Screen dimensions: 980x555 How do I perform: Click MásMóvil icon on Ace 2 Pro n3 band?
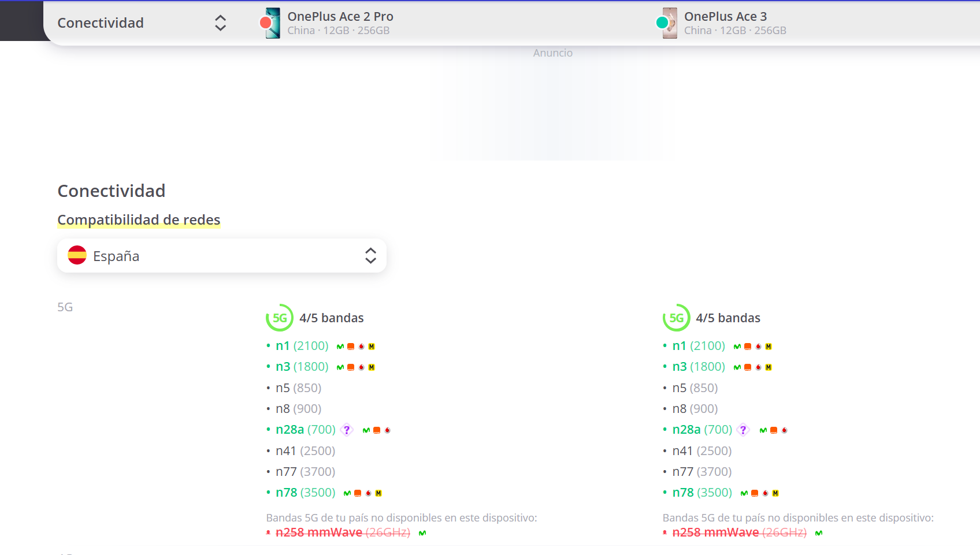coord(372,367)
